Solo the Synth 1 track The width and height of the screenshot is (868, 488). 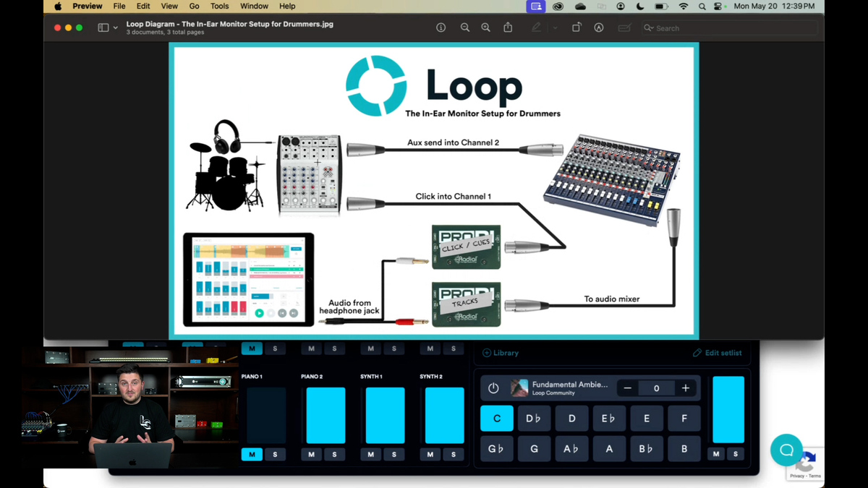[x=394, y=454]
